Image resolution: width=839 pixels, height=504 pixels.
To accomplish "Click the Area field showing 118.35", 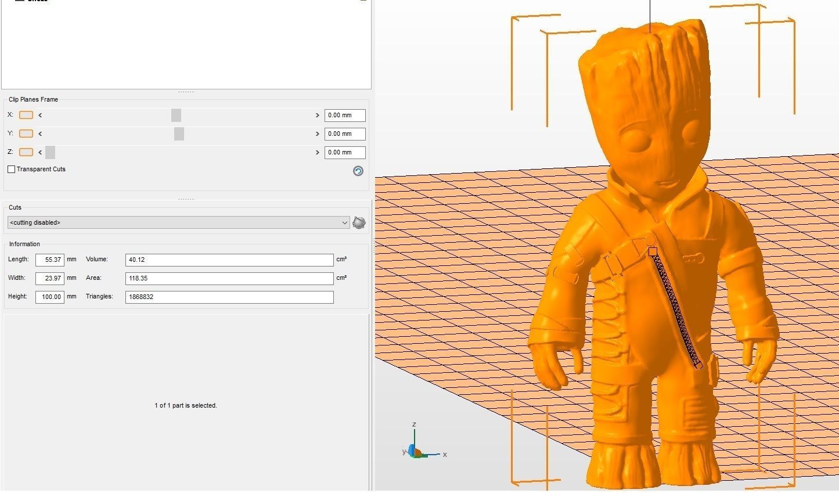I will point(229,278).
